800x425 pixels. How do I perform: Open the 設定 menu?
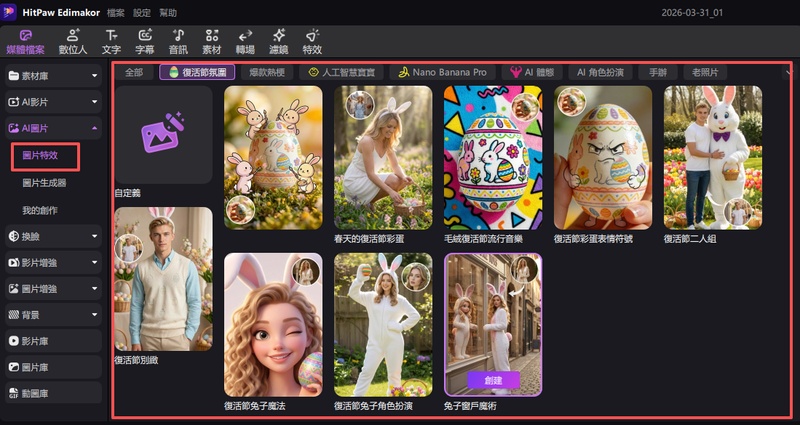pyautogui.click(x=142, y=13)
